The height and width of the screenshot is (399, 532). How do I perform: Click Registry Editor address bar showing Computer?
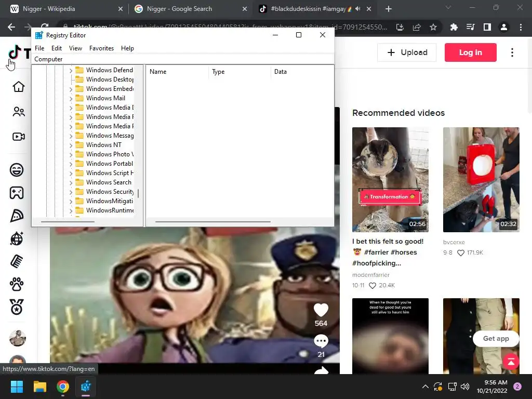182,59
